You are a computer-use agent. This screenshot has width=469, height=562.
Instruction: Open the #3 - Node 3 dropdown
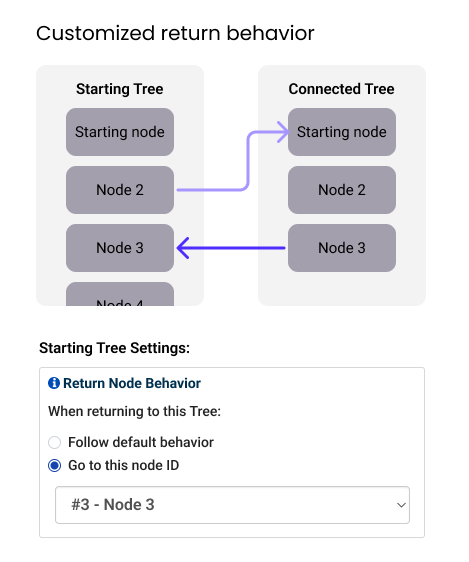(232, 505)
